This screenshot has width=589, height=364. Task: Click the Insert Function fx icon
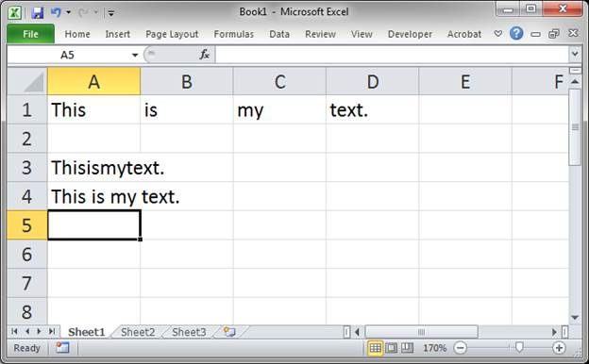(204, 55)
